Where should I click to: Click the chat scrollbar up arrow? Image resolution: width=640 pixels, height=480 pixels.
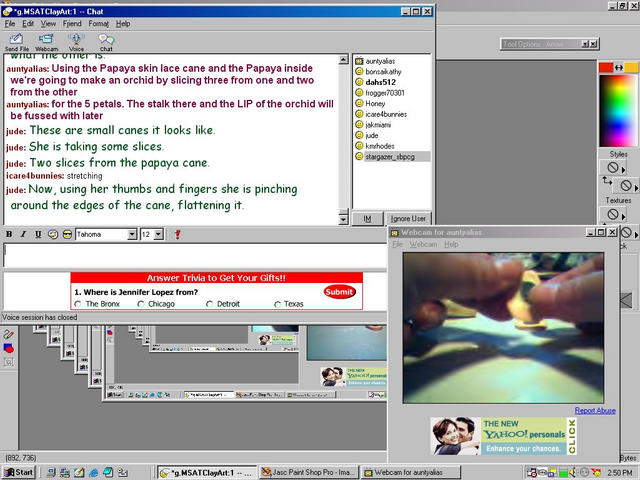(x=343, y=60)
